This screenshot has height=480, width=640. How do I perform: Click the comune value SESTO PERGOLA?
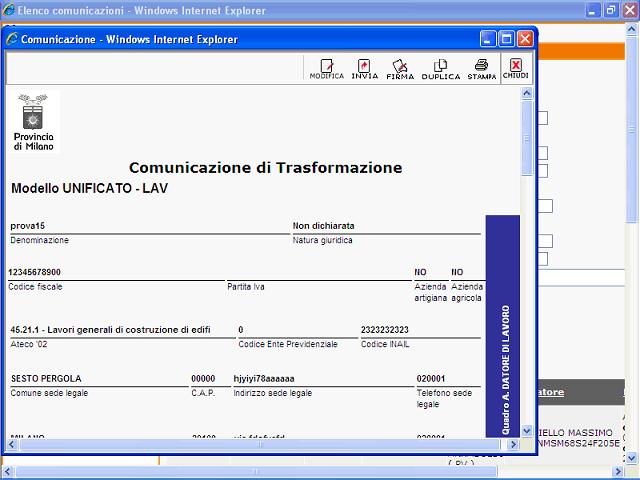click(x=46, y=379)
